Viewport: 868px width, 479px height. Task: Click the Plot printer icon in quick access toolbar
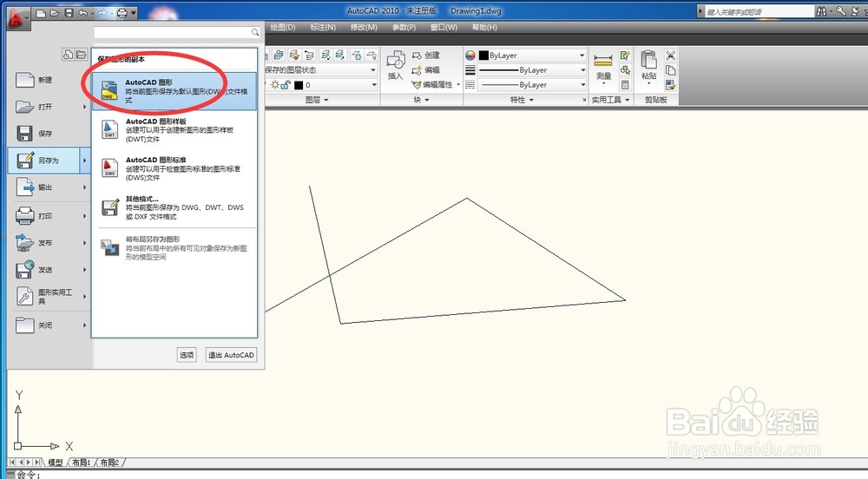pyautogui.click(x=122, y=13)
